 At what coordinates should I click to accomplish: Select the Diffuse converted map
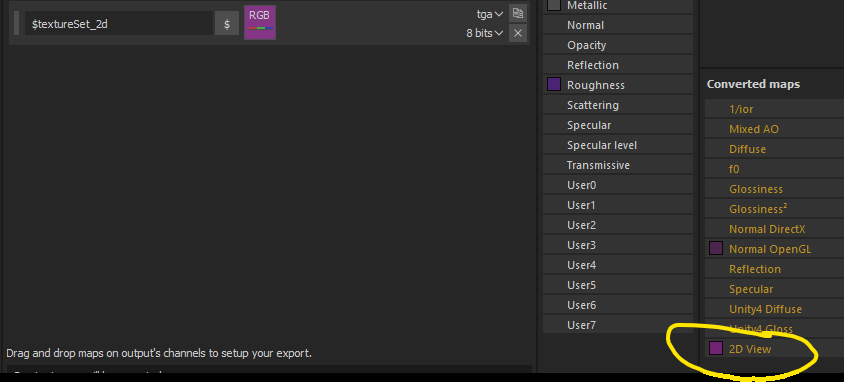(775, 149)
